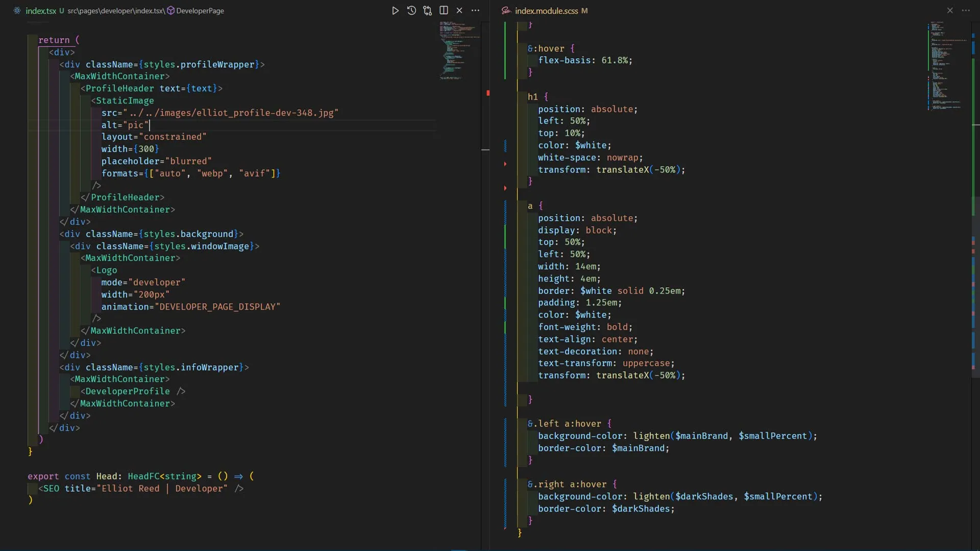Split the editor with the split icon
The image size is (980, 551).
pos(444,10)
